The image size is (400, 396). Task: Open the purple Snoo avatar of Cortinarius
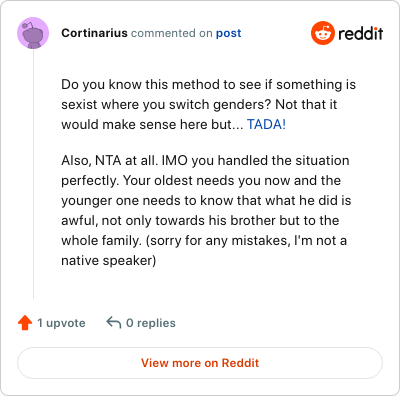[33, 33]
